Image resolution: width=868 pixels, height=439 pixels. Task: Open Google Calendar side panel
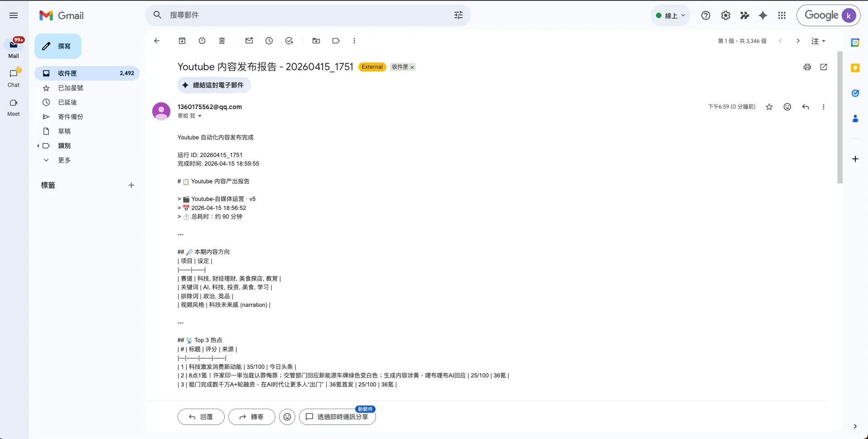coord(855,43)
